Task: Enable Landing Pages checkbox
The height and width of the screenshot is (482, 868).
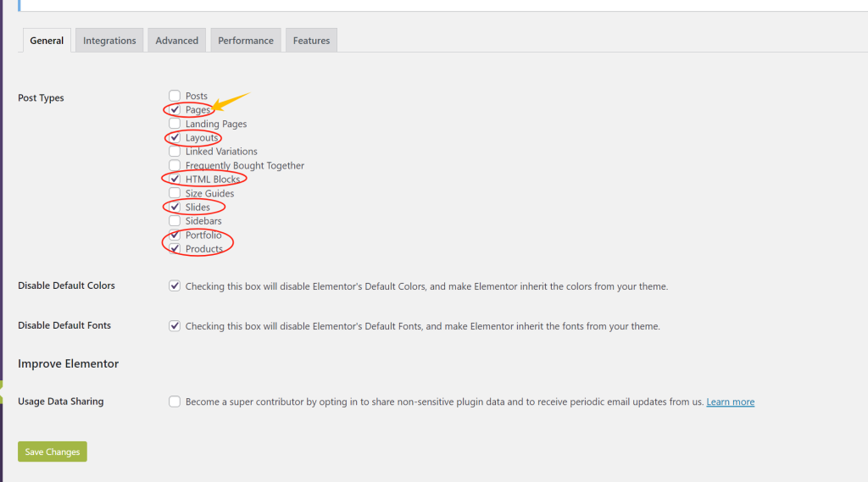Action: 175,124
